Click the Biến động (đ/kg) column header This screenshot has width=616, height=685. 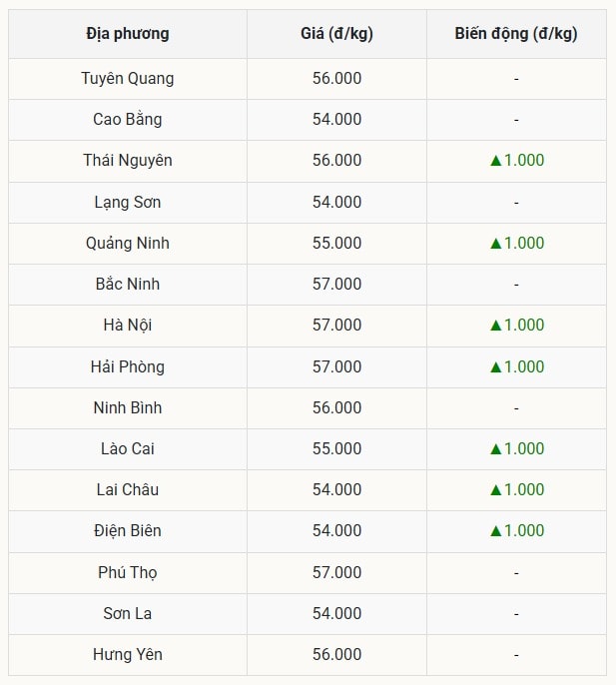pyautogui.click(x=515, y=34)
